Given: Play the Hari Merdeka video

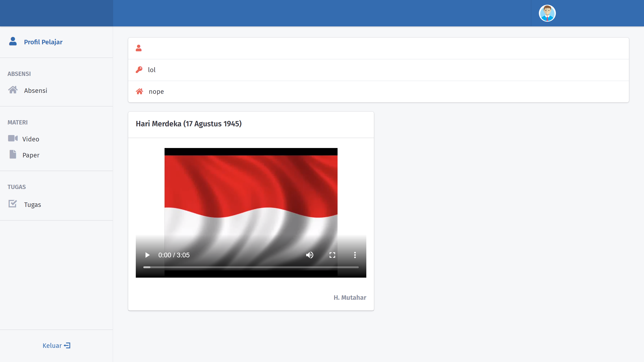Looking at the screenshot, I should point(147,255).
